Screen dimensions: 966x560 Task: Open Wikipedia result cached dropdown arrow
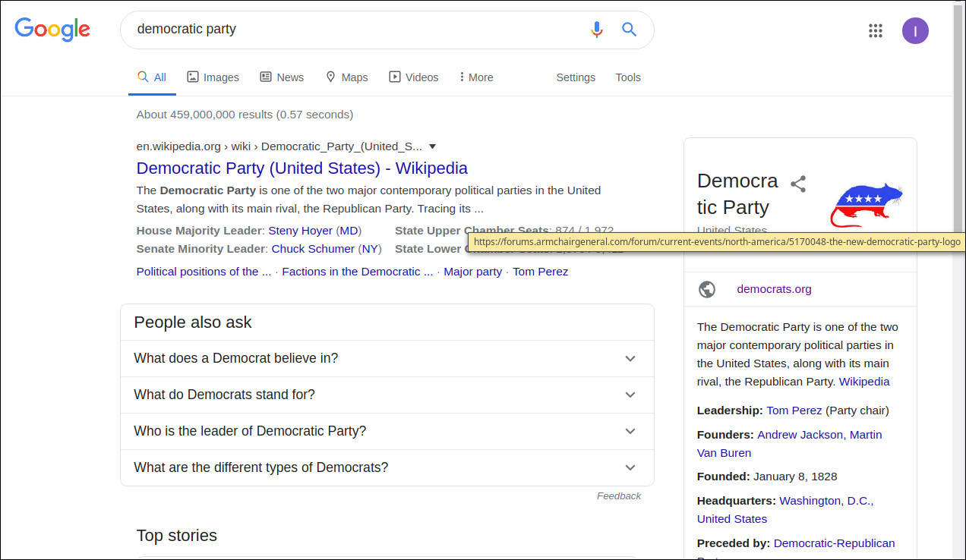432,146
